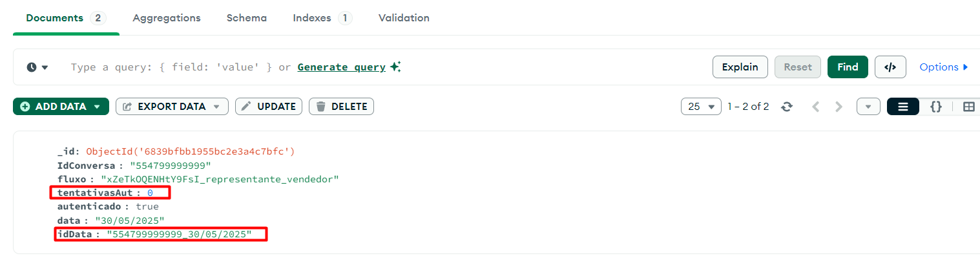The image size is (980, 258).
Task: Open the 25 per page dropdown
Action: [701, 107]
